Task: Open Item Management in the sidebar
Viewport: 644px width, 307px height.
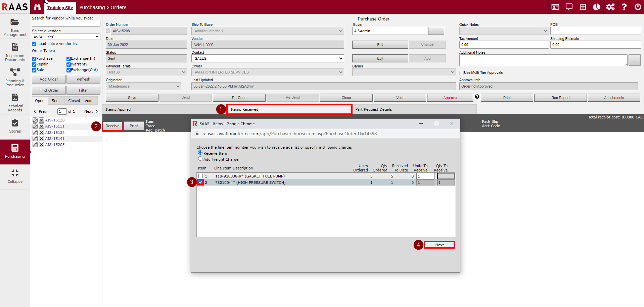Action: (15, 27)
